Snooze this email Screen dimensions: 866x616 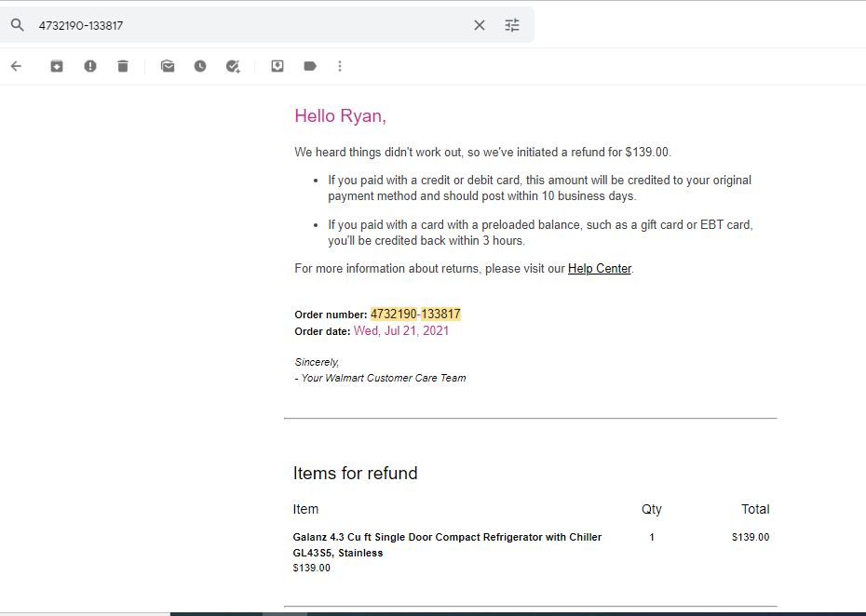[x=200, y=66]
